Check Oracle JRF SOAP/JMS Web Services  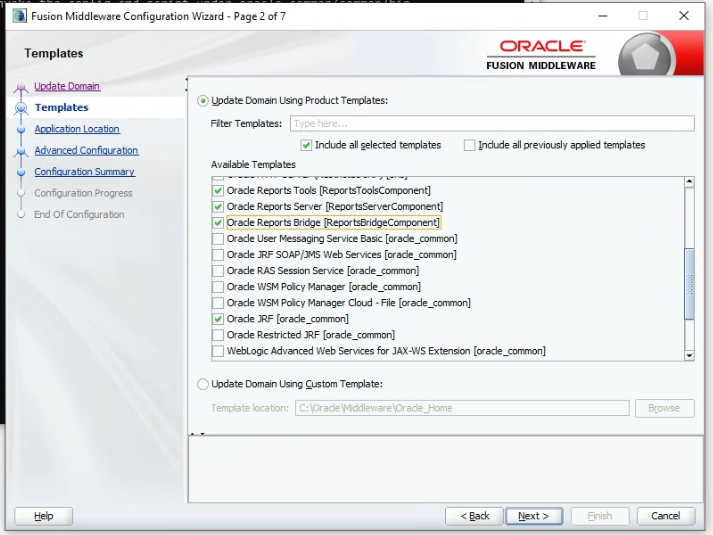[x=218, y=255]
